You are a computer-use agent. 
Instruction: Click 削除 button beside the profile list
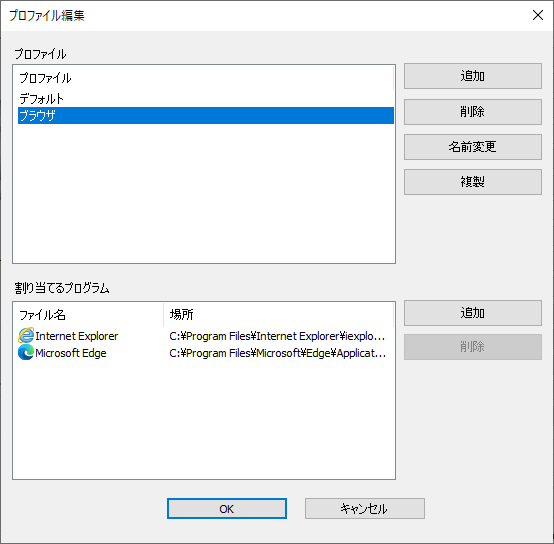click(x=472, y=112)
